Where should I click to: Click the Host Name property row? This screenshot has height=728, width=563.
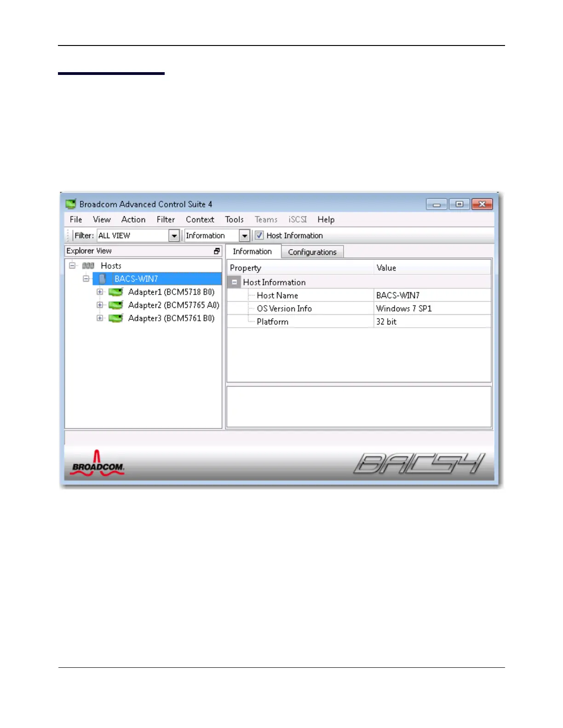(x=359, y=295)
